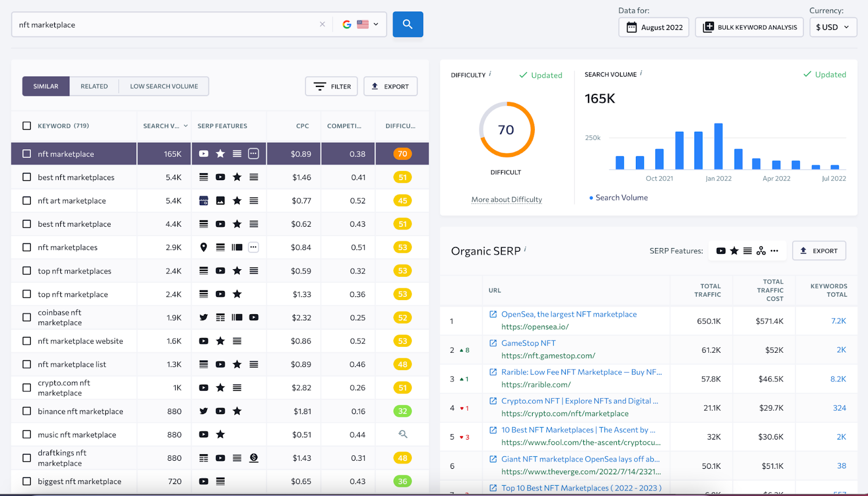This screenshot has height=496, width=868.
Task: Click difficulty badge 70 in 'nft marketplace' row
Action: pos(403,154)
